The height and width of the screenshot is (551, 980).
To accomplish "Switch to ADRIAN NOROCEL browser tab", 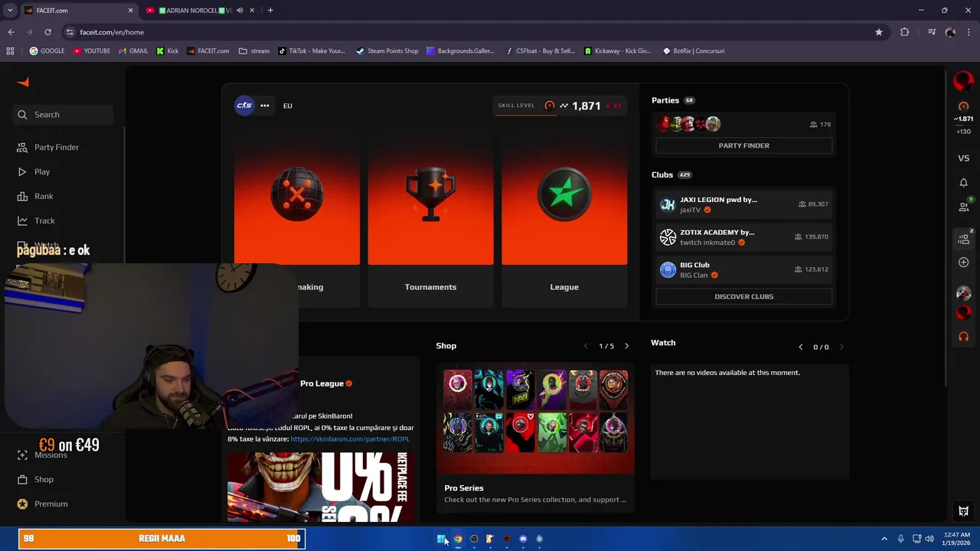I will (194, 11).
